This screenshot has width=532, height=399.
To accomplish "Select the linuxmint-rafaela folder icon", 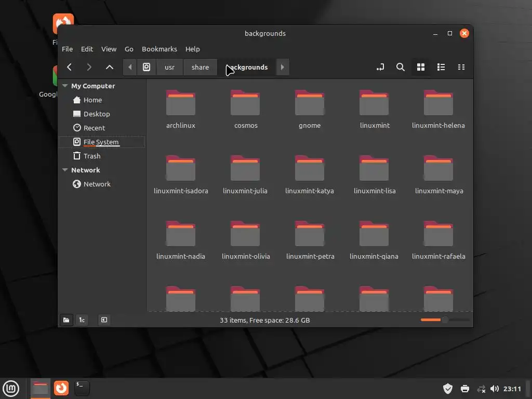I will tap(438, 233).
